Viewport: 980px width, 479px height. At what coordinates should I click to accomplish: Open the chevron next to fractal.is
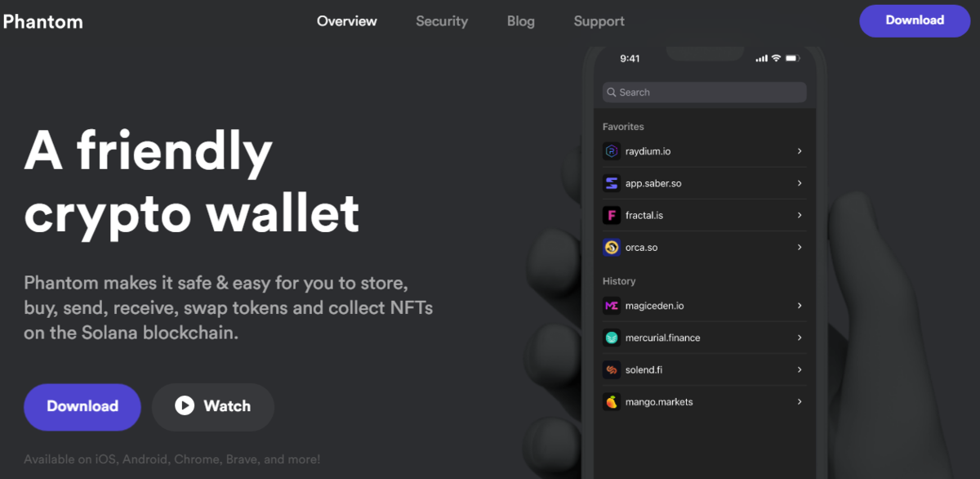[800, 215]
